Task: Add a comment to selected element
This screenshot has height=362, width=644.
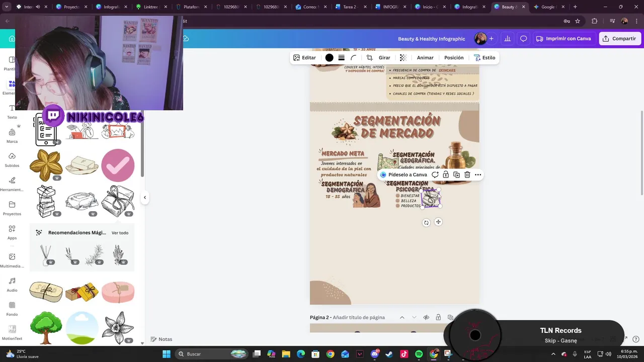Action: [435, 175]
